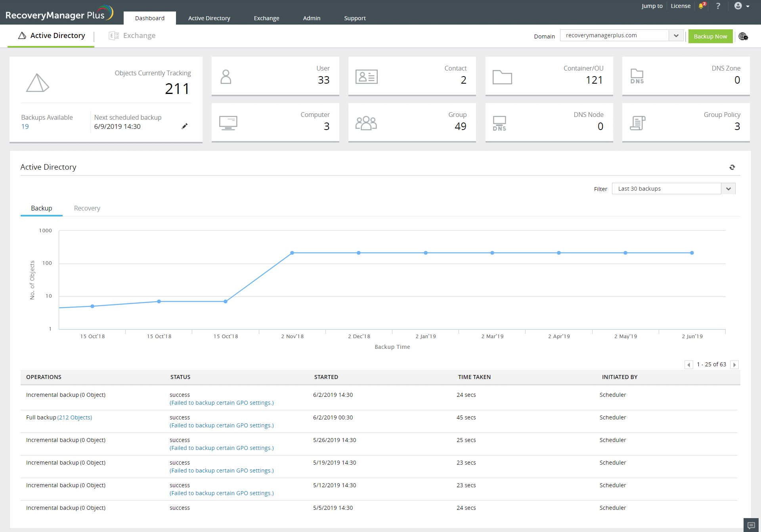This screenshot has width=761, height=532.
Task: Click the chart data point at 2 Nov'18
Action: 292,253
